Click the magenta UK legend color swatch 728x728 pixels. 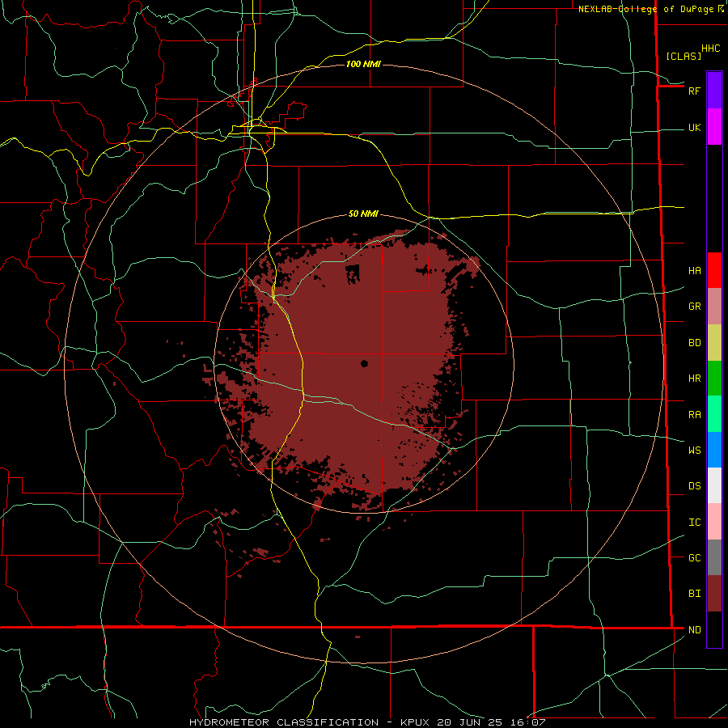714,127
